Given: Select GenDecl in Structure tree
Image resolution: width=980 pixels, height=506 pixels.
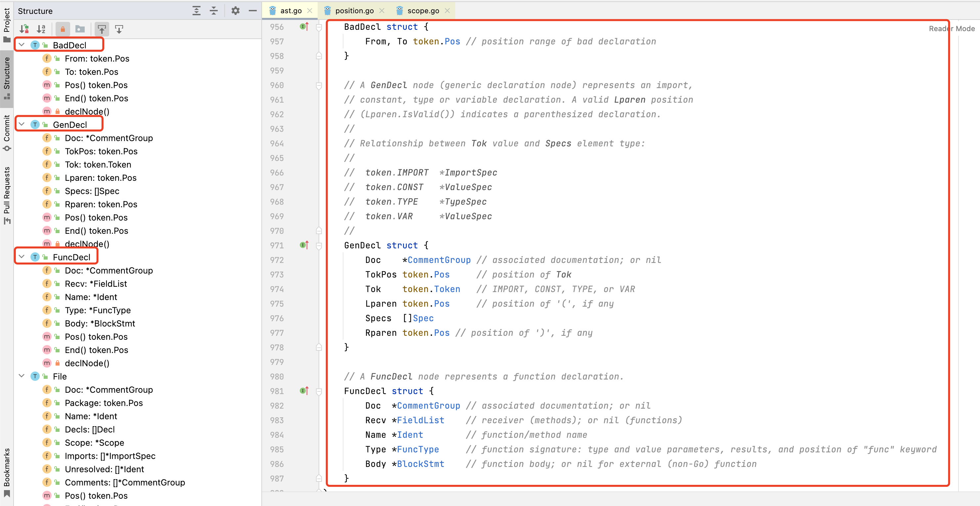Looking at the screenshot, I should point(69,125).
